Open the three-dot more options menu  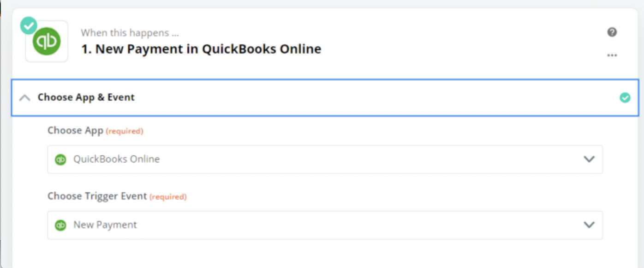click(x=612, y=55)
